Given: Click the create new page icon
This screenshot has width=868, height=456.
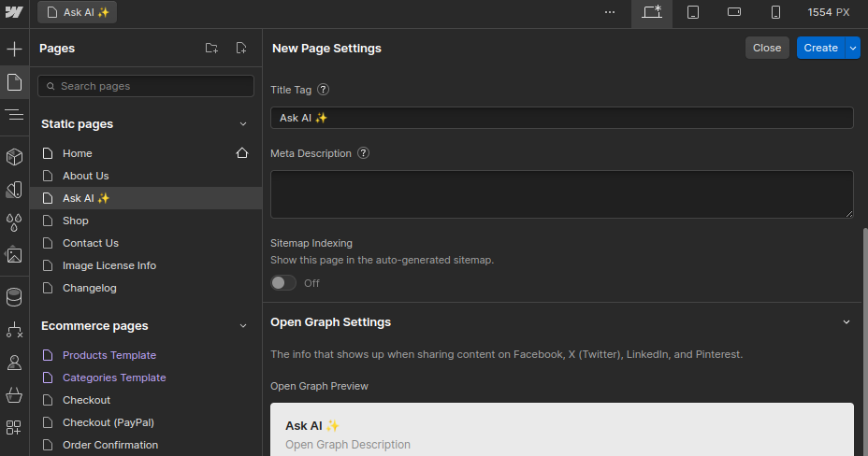Looking at the screenshot, I should click(241, 49).
